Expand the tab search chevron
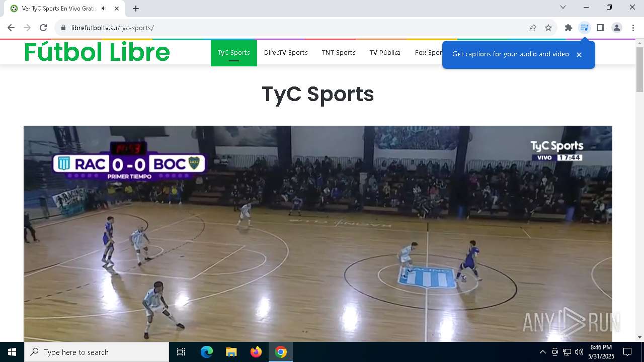This screenshot has width=644, height=362. pyautogui.click(x=563, y=7)
